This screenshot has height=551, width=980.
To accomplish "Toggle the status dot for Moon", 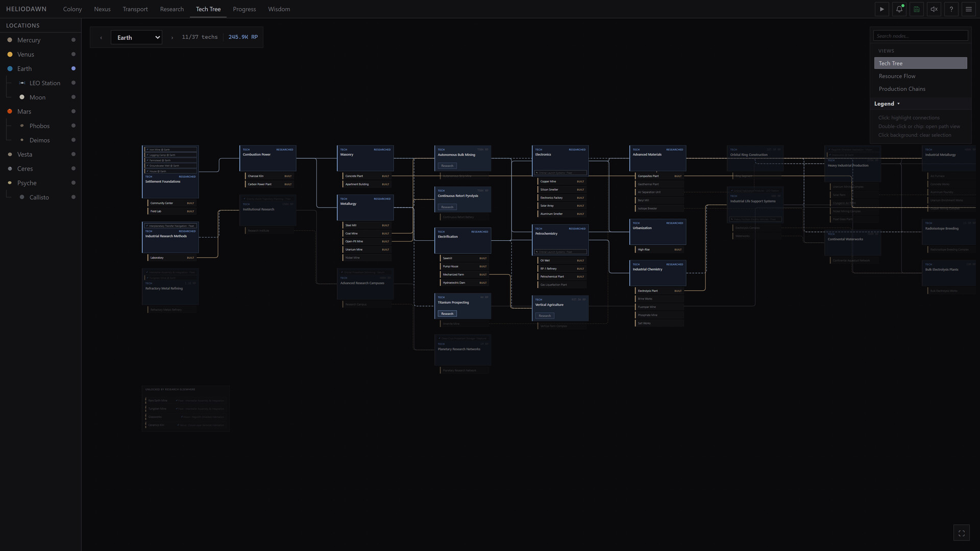I will coord(73,97).
